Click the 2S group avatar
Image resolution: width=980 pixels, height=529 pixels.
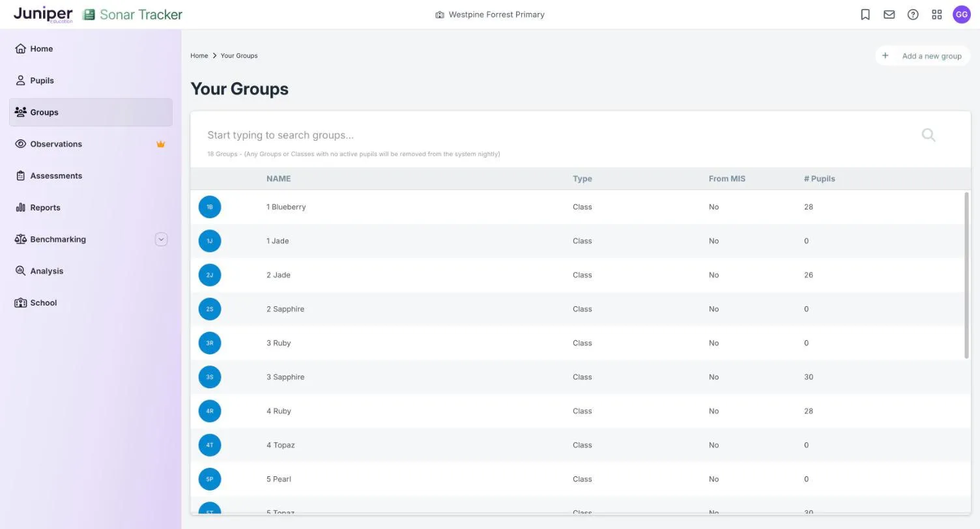210,309
